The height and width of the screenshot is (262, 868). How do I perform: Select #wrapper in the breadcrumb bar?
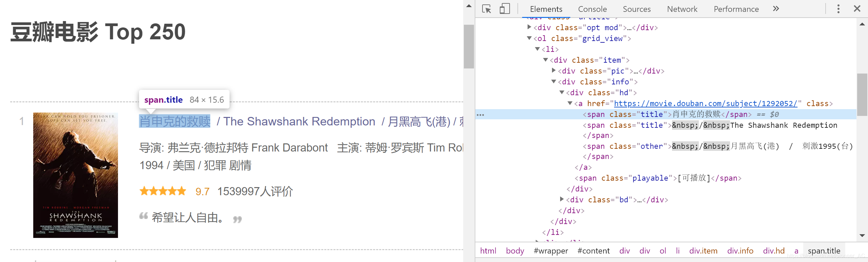(x=551, y=251)
